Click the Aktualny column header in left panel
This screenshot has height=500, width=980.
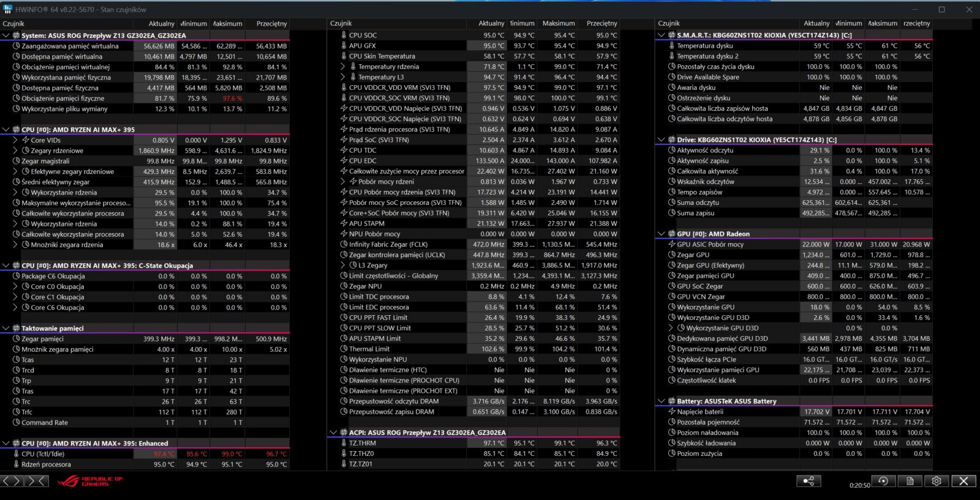tap(161, 24)
